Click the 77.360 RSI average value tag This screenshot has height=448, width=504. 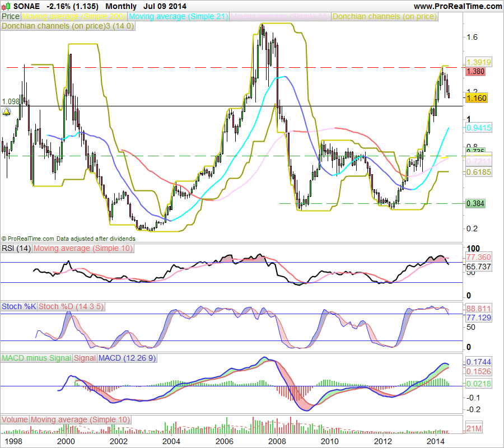479,257
